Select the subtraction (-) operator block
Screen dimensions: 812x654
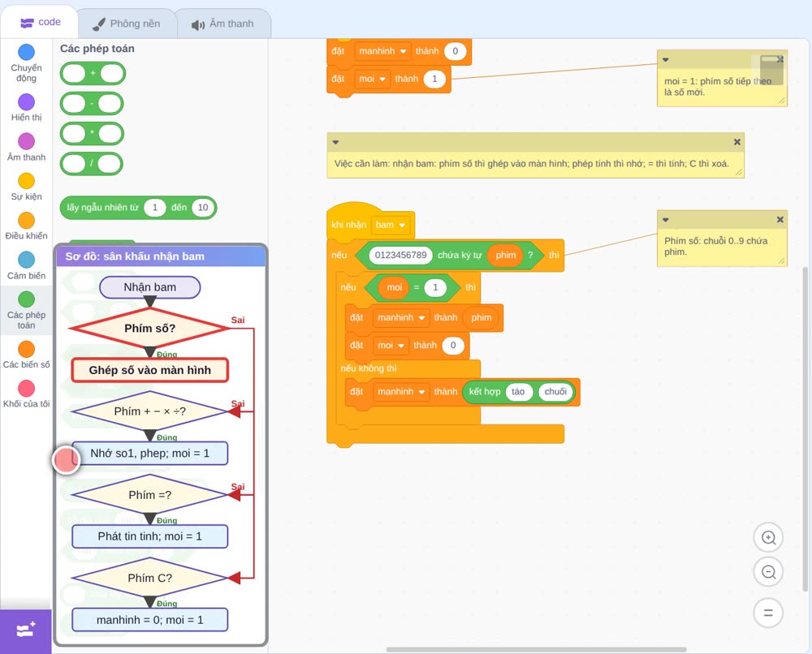tap(92, 104)
